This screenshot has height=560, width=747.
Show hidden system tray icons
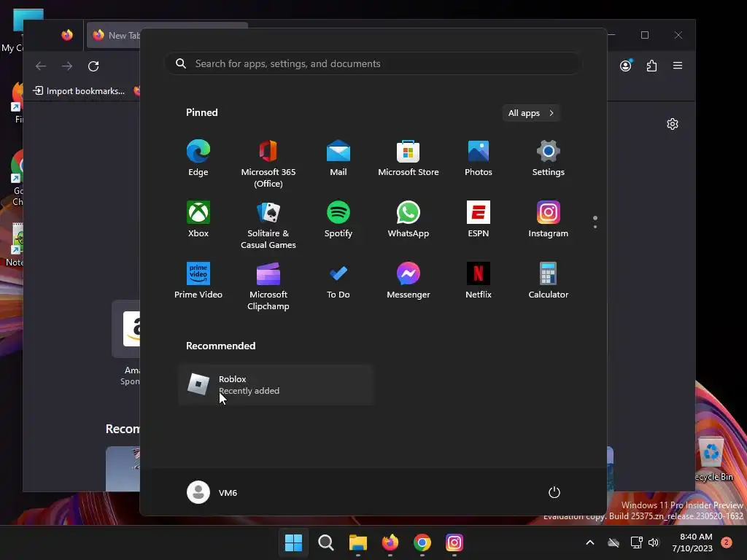click(589, 542)
